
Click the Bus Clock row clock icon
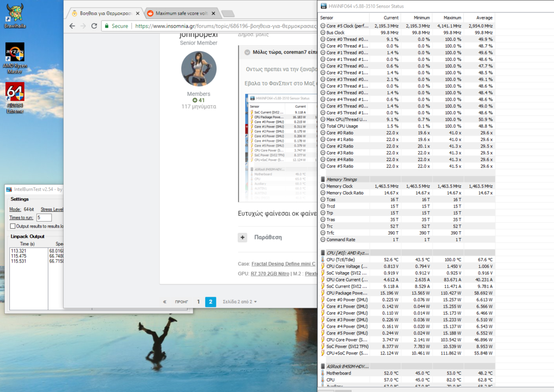click(x=323, y=33)
